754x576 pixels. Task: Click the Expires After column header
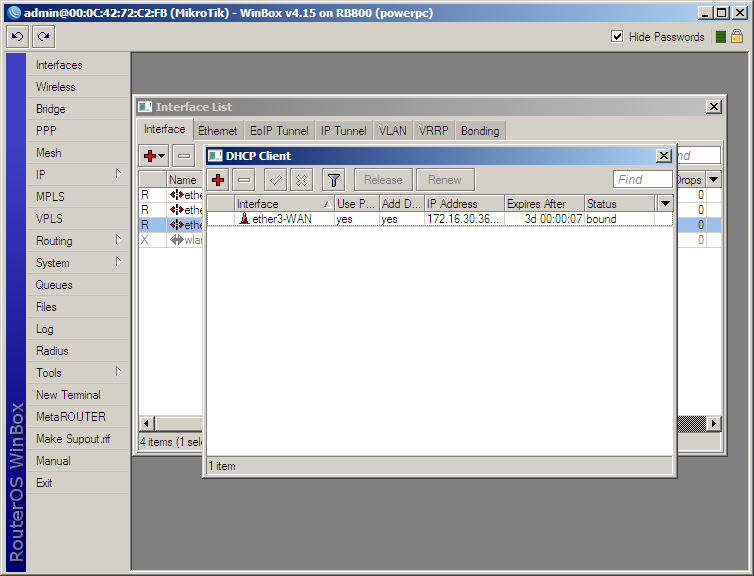[x=544, y=204]
